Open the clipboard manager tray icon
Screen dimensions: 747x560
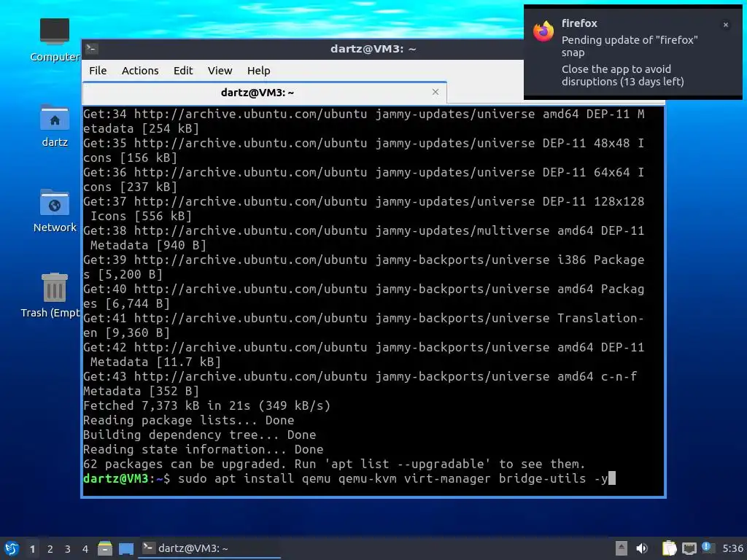pyautogui.click(x=670, y=548)
